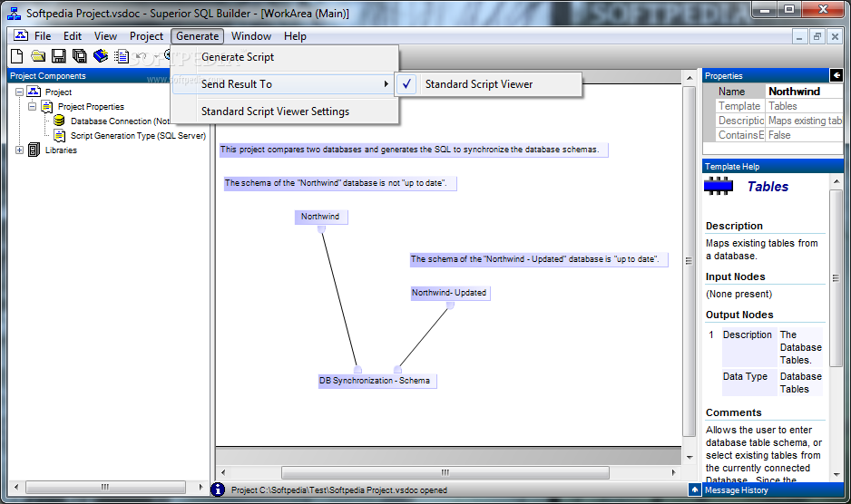The width and height of the screenshot is (851, 504).
Task: Click the Save floppy disk icon
Action: (x=59, y=56)
